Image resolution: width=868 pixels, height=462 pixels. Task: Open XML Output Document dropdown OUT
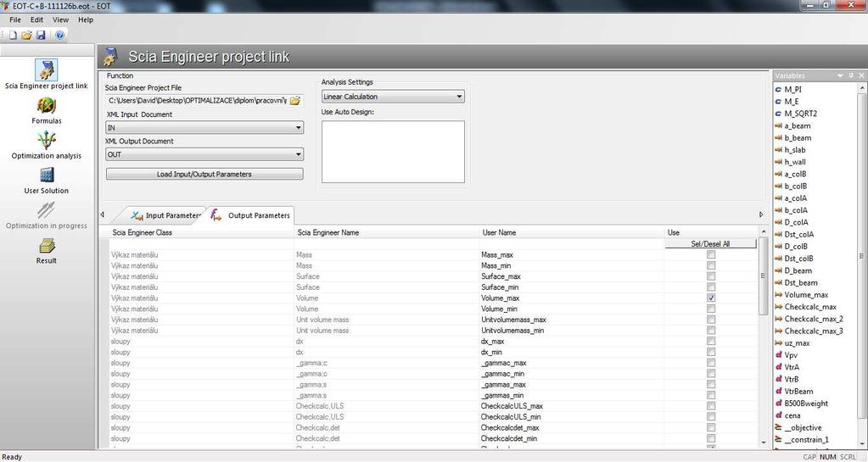204,154
